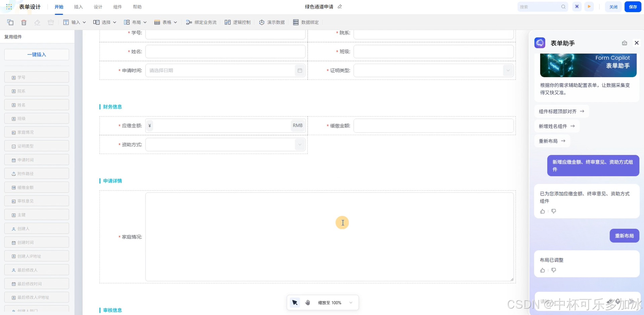The image size is (644, 315).
Task: Click the 班级 input field
Action: point(434,52)
